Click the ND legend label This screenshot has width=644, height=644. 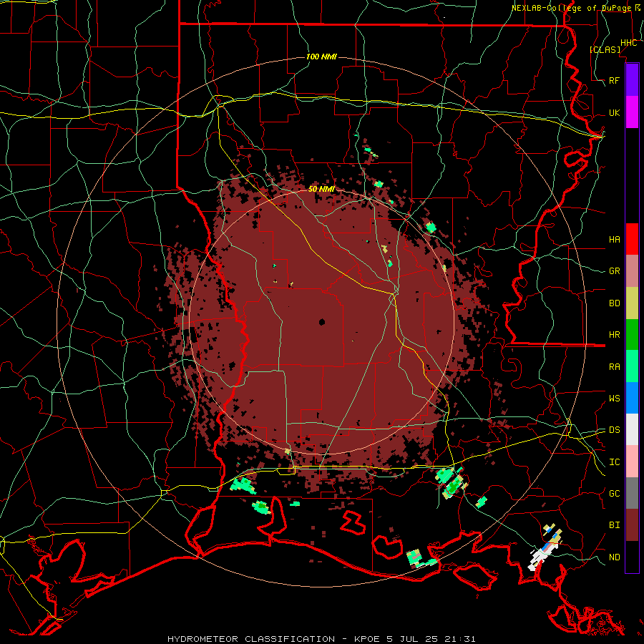615,557
